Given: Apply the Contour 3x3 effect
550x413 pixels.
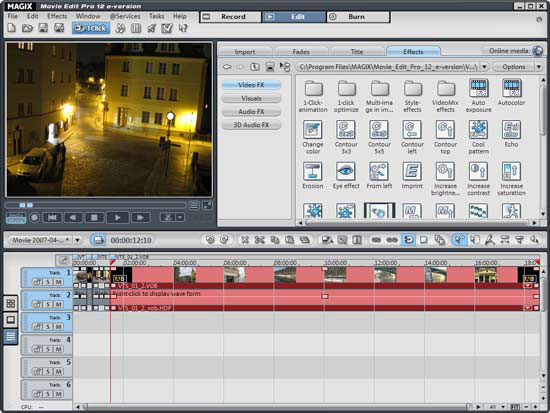Looking at the screenshot, I should [x=346, y=137].
